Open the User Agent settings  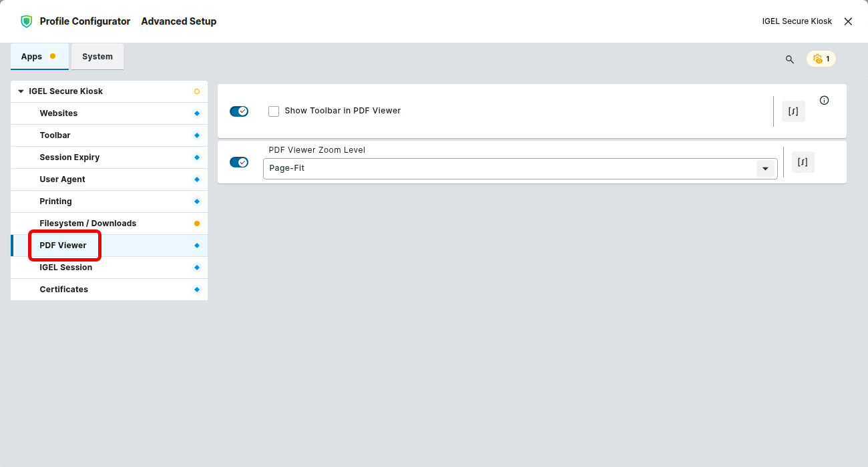coord(62,179)
